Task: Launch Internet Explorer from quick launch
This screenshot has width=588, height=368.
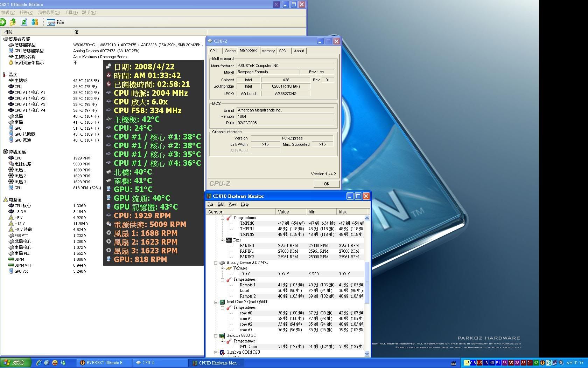Action: coord(38,363)
